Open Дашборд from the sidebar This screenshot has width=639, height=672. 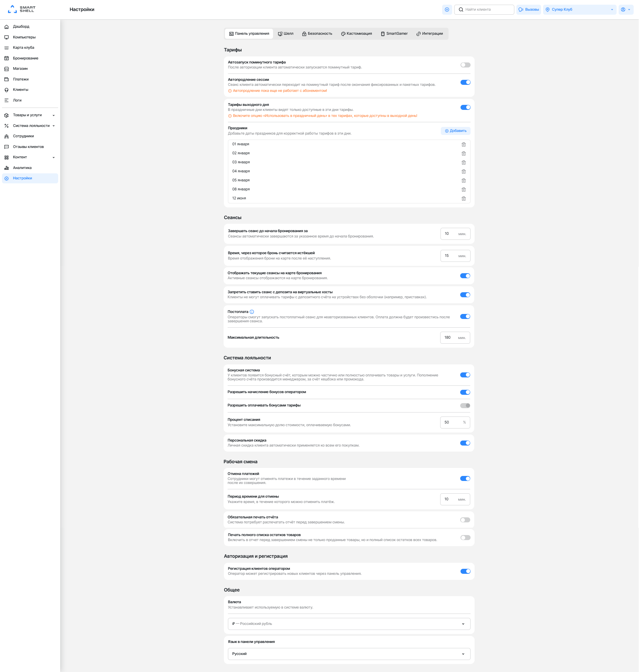click(30, 27)
